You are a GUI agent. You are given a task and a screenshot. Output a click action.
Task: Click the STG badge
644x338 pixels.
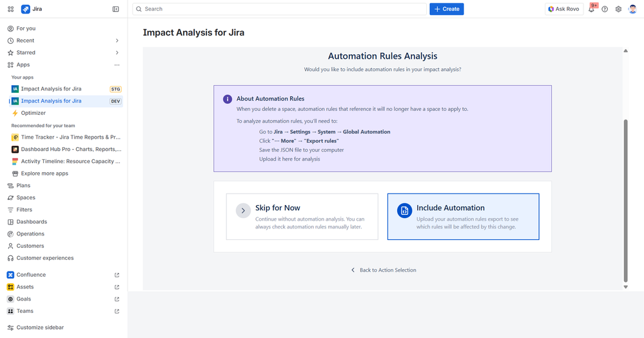pos(116,89)
